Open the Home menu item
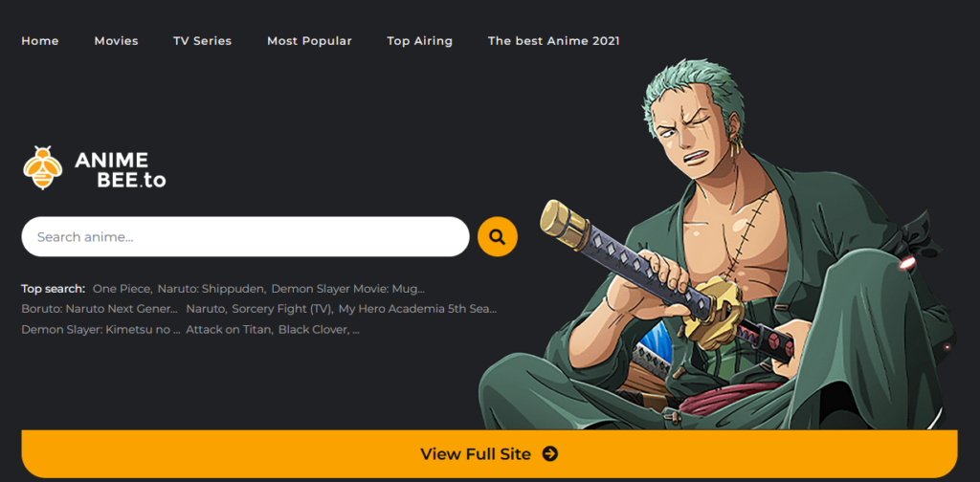980x482 pixels. click(40, 41)
